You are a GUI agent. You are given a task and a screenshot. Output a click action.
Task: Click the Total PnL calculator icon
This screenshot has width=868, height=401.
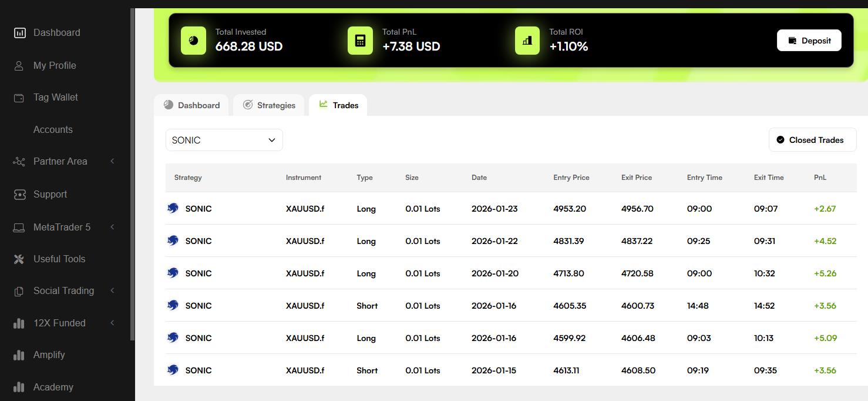[360, 41]
